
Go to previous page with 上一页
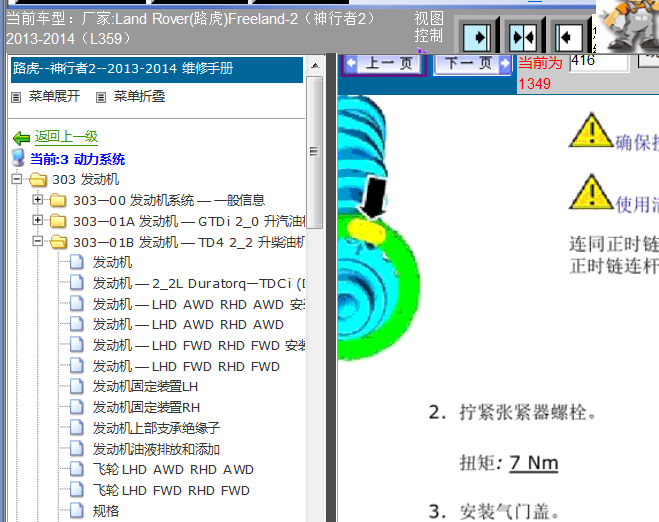click(384, 64)
